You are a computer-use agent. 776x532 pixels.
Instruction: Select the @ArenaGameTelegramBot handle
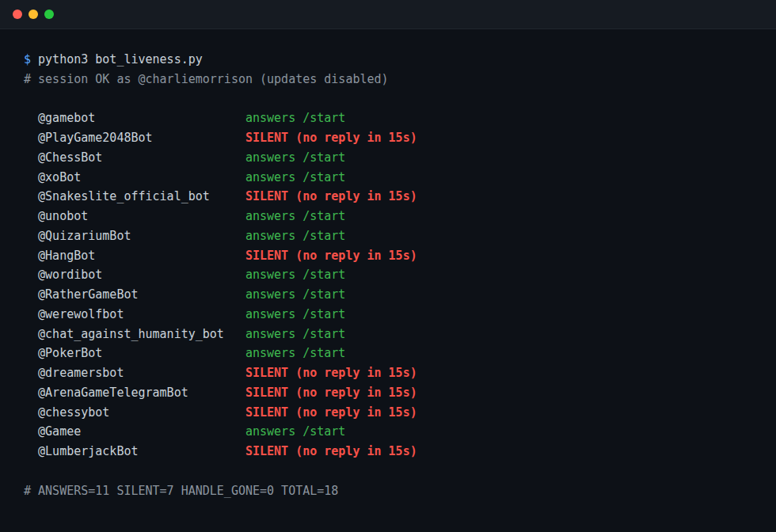(x=112, y=393)
